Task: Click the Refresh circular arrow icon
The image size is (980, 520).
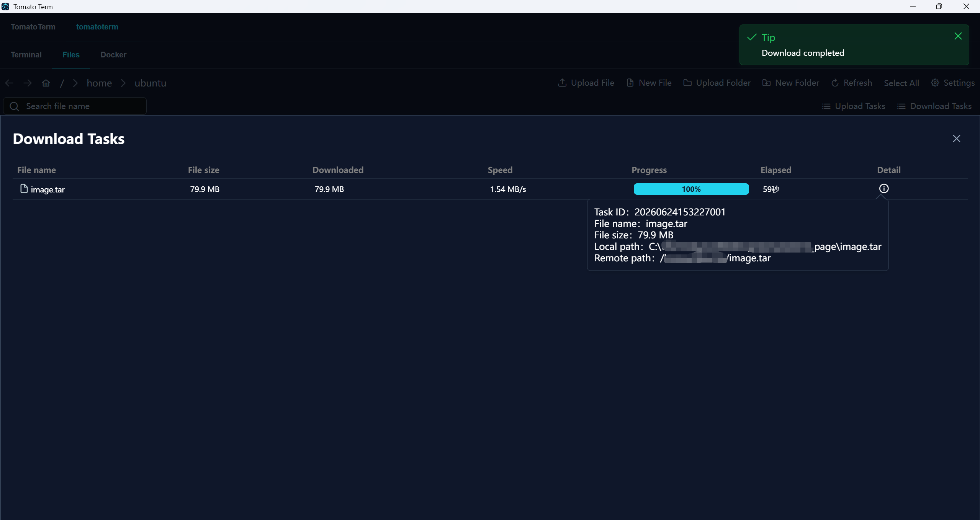Action: coord(835,83)
